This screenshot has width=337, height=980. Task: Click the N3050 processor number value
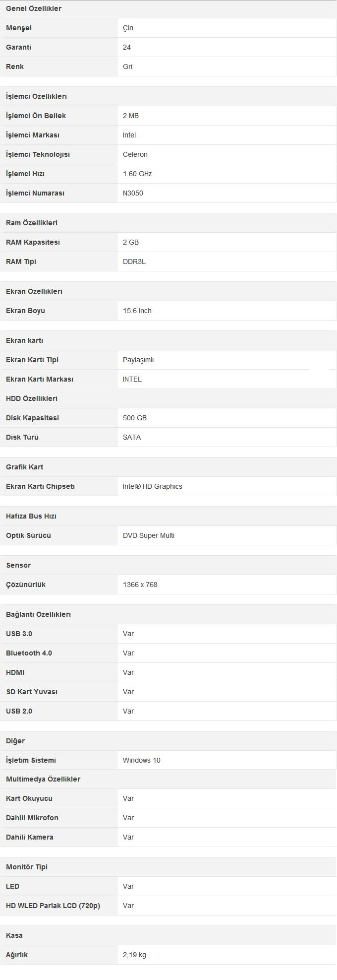click(133, 193)
